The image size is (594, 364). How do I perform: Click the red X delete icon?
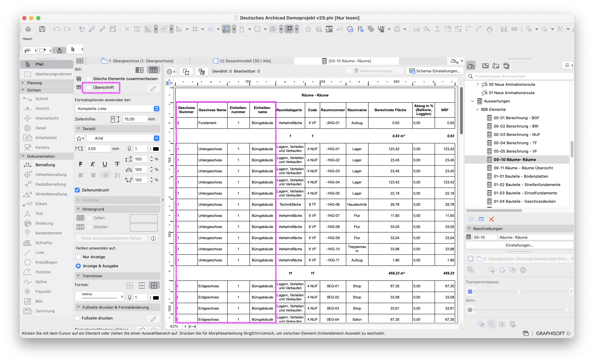click(x=492, y=219)
